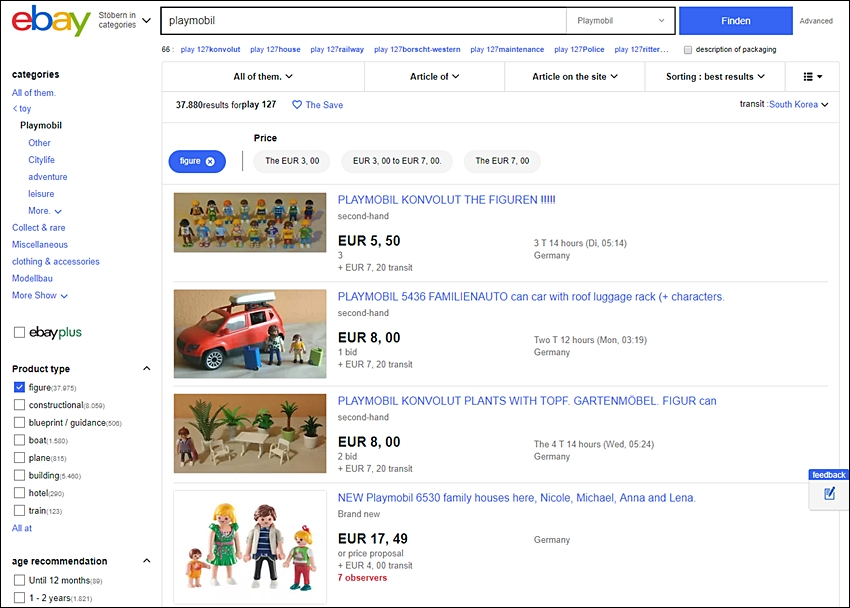The height and width of the screenshot is (608, 850).
Task: Open PLAYMOBIL 5436 FAMILIENAUTO listing title
Action: [x=531, y=297]
